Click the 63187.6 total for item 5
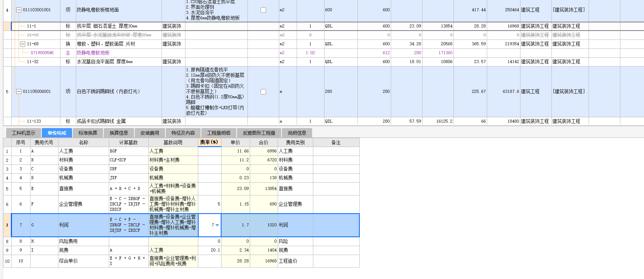Viewport: 644px width, 279px height. [x=503, y=92]
